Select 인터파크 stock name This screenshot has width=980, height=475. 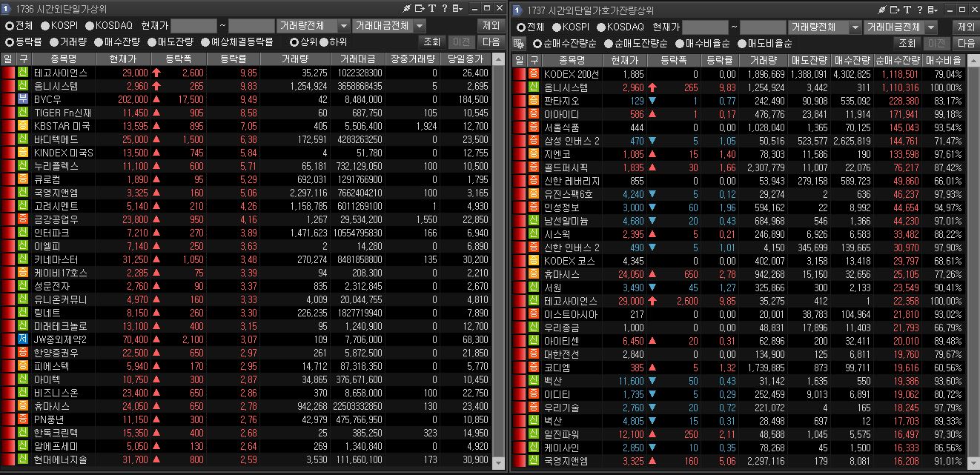(x=52, y=233)
